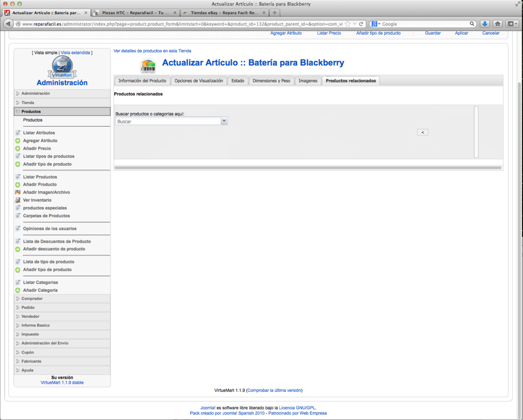Click the green plus icon beside Agregar Atributo
Image resolution: width=523 pixels, height=420 pixels.
(x=18, y=141)
